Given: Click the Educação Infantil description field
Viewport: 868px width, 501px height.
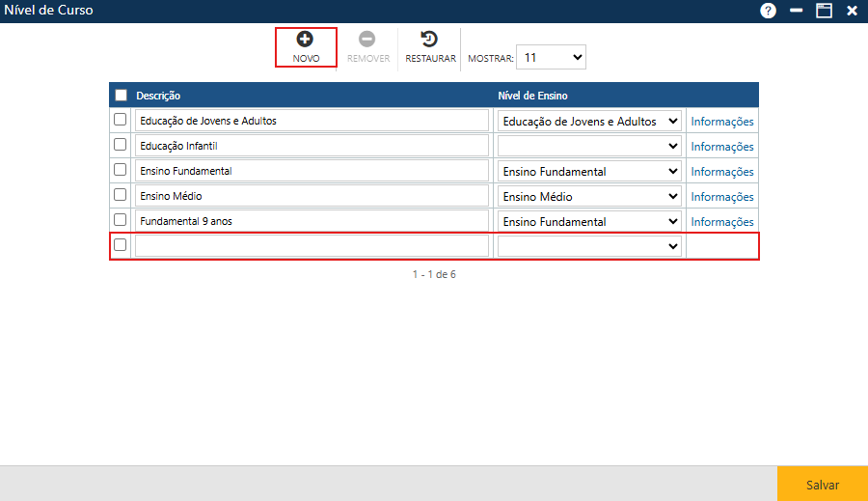Looking at the screenshot, I should coord(312,146).
